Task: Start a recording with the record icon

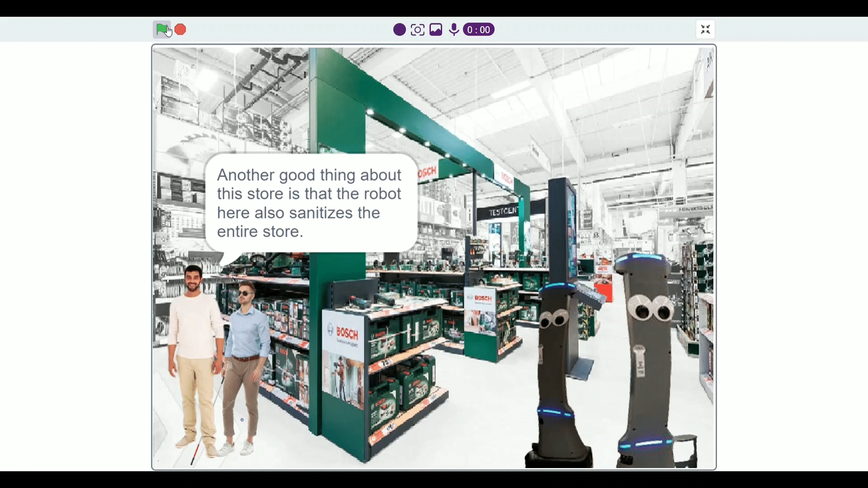Action: coord(399,29)
